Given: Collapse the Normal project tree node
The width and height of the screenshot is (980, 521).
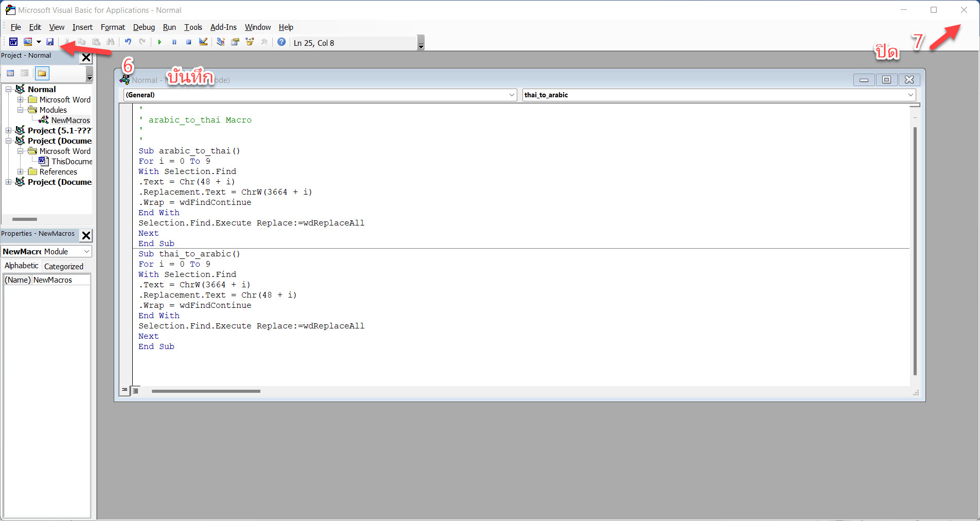Looking at the screenshot, I should (9, 89).
